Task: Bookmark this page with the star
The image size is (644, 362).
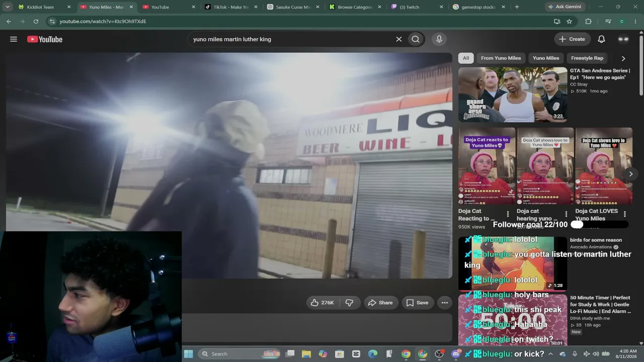Action: [x=569, y=22]
